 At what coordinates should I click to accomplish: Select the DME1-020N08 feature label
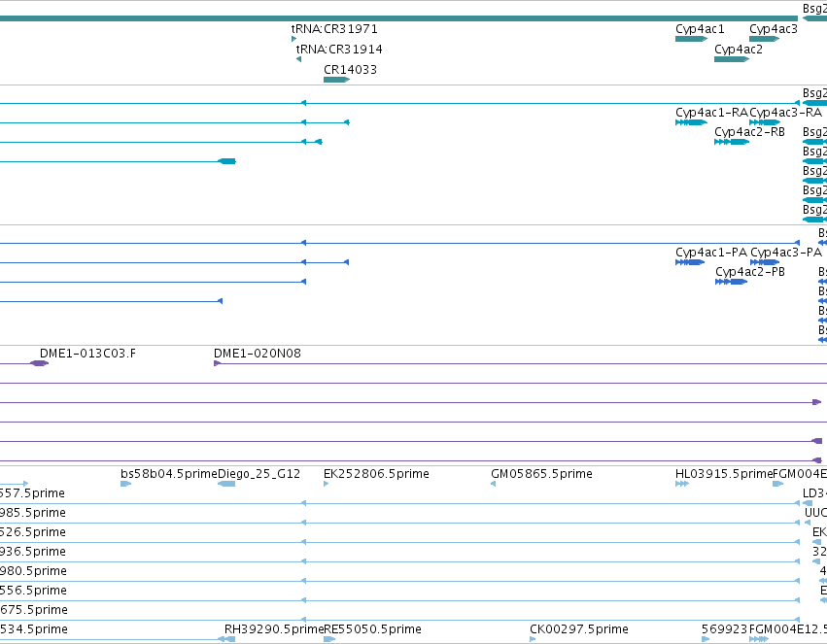click(x=258, y=354)
